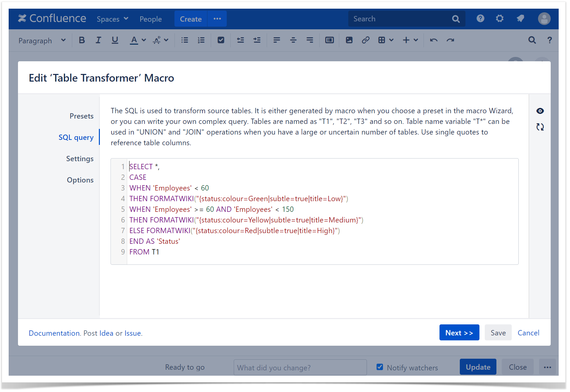Click the insert image icon
The width and height of the screenshot is (570, 392).
(x=349, y=40)
